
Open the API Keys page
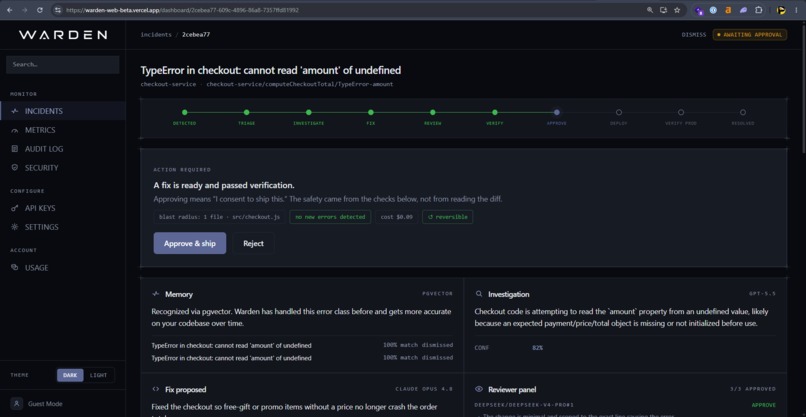[63, 208]
